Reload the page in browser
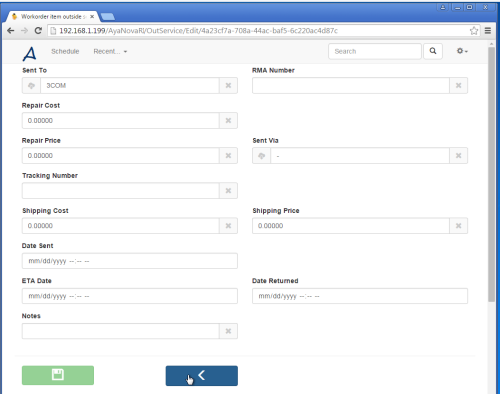This screenshot has height=394, width=500. point(38,31)
